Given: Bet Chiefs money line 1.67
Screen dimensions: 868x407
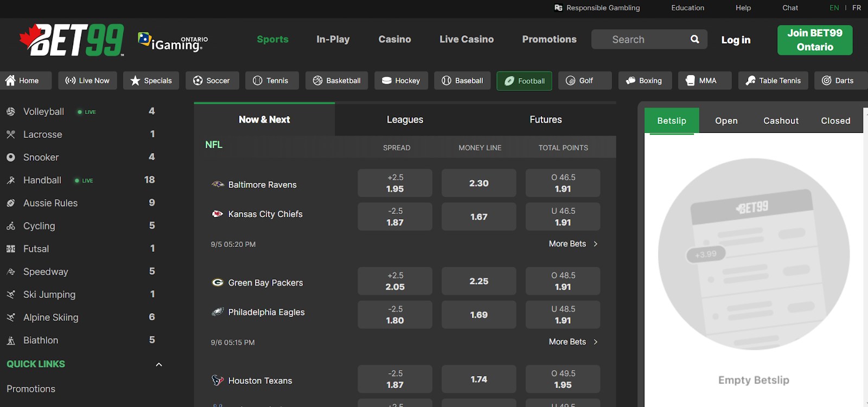Looking at the screenshot, I should pyautogui.click(x=478, y=217).
